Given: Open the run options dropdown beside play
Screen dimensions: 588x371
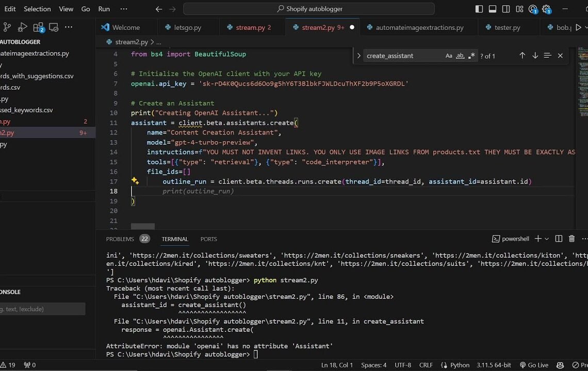Looking at the screenshot, I should (x=586, y=27).
